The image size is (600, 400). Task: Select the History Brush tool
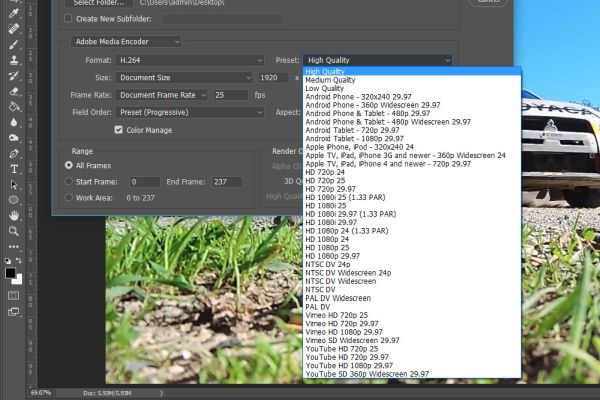tap(14, 76)
